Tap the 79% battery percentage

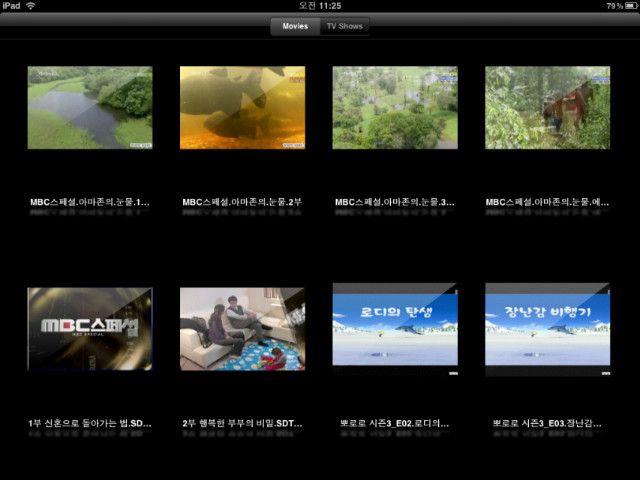coord(615,6)
